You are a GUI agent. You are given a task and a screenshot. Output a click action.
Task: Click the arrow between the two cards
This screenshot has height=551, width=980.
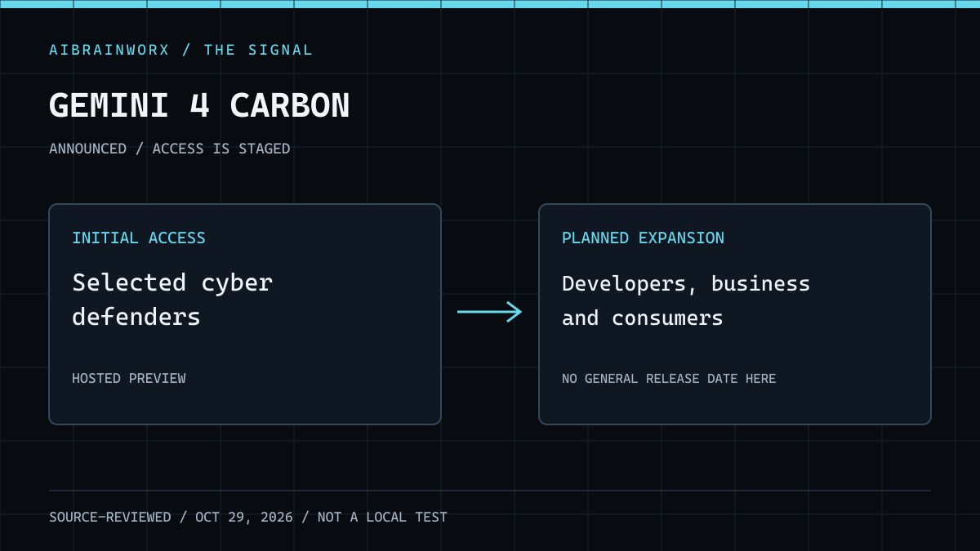coord(490,312)
